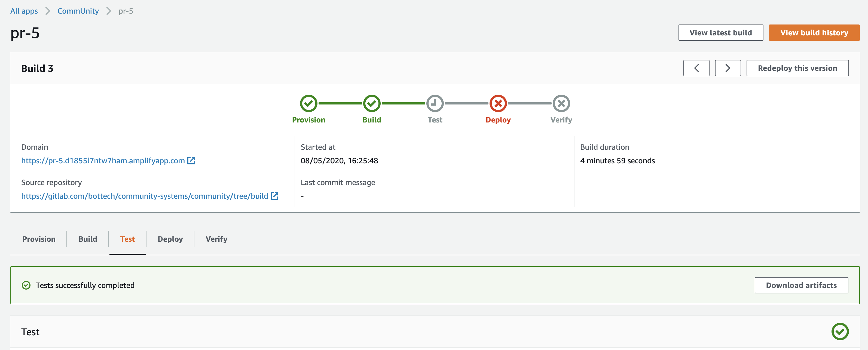The image size is (868, 350).
Task: Click the green check icon in Test section header
Action: [840, 331]
